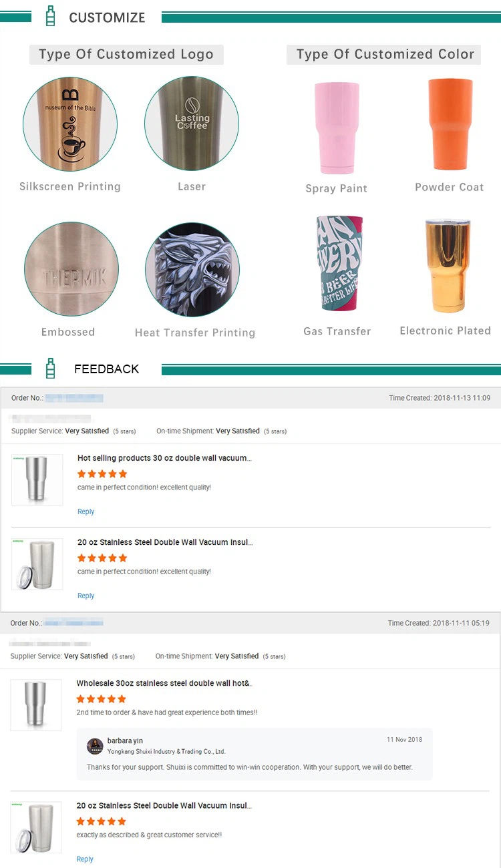Open 'Hot selling products 30 oz' product title
This screenshot has height=868, width=501.
(164, 458)
